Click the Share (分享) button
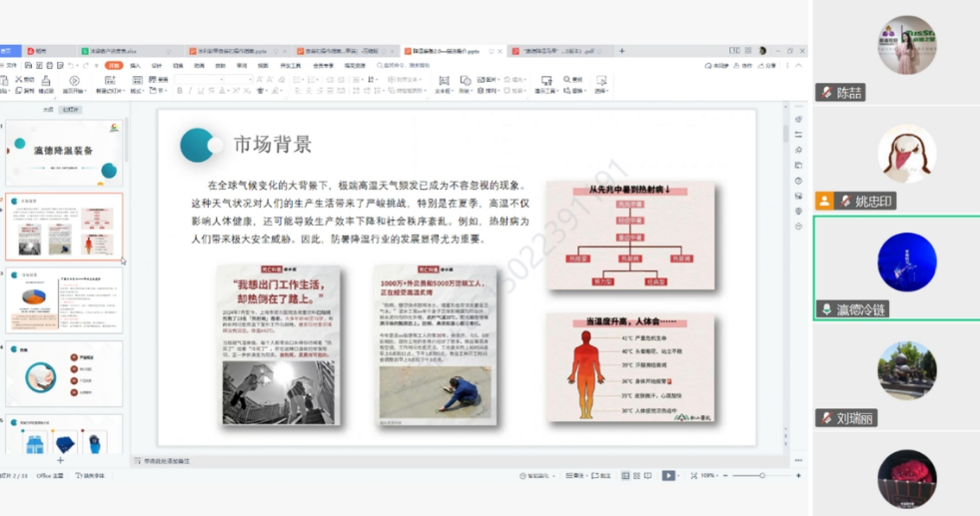Screen dimensions: 980x516 769,65
